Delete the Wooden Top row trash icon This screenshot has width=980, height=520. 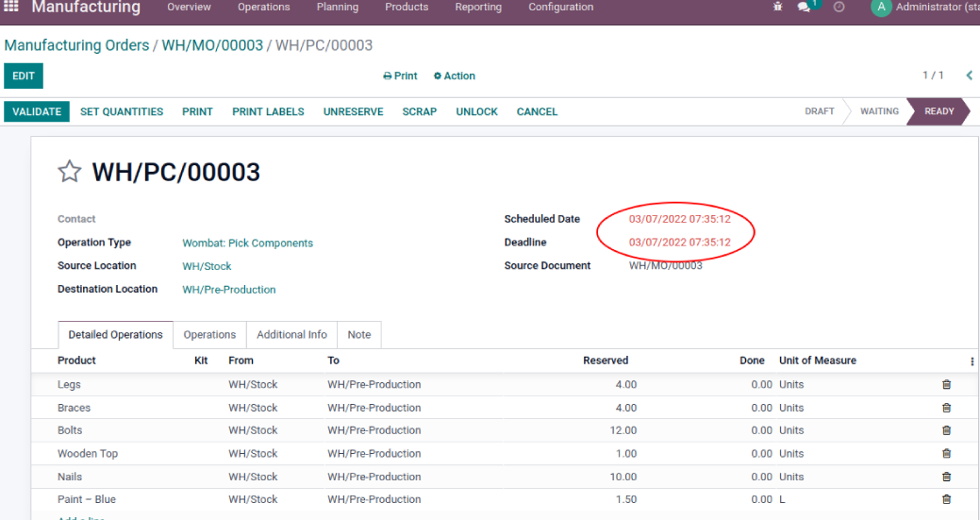pos(946,453)
